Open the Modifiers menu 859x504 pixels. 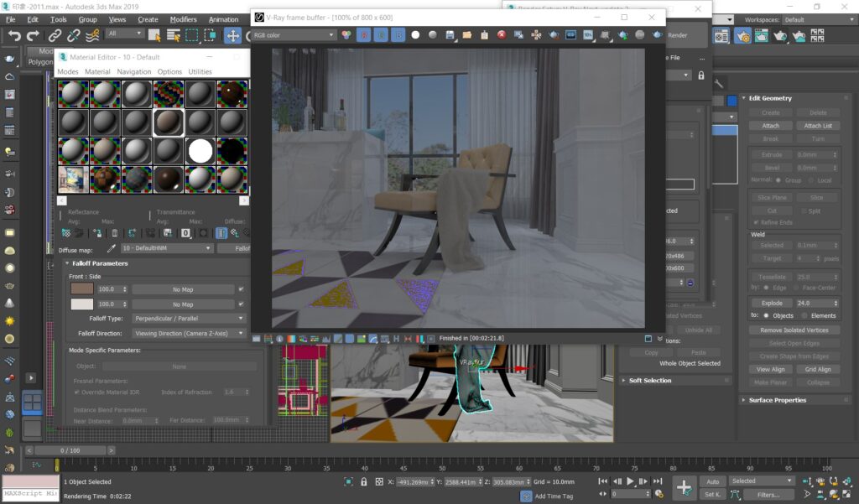(183, 19)
